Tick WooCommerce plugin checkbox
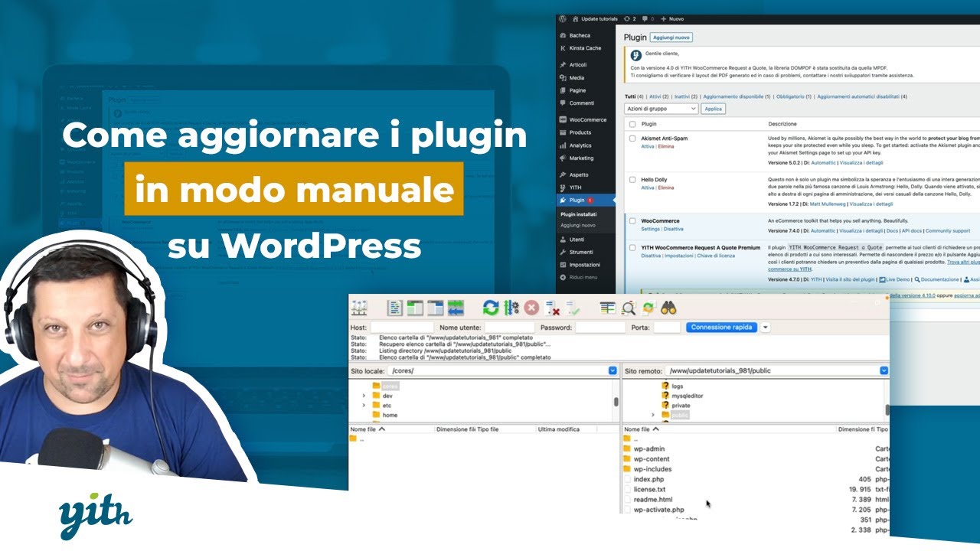Screen dimensions: 980x551 [x=632, y=220]
